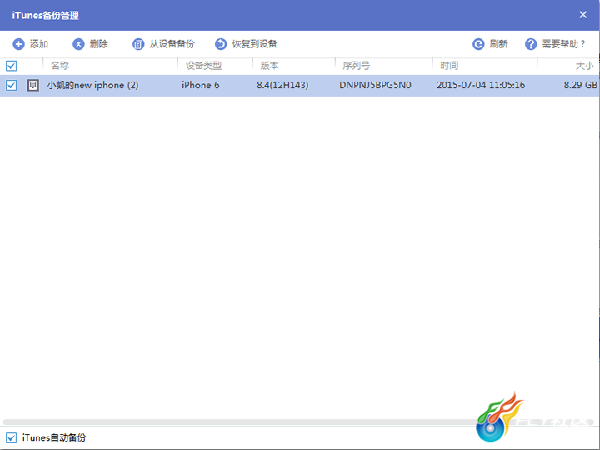Click the Delete (删除) x icon
The height and width of the screenshot is (450, 600).
point(78,44)
